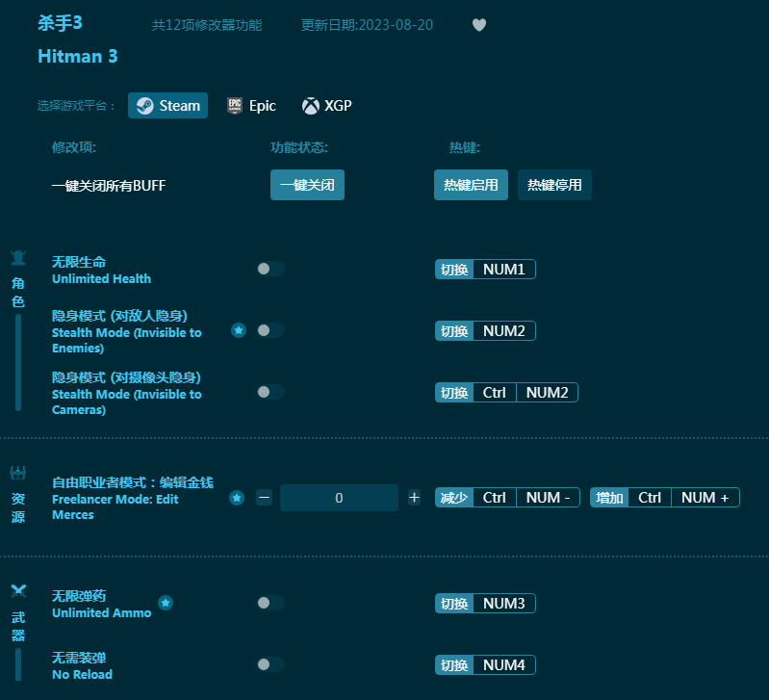
Task: Click the 热键停用 button
Action: pos(554,185)
